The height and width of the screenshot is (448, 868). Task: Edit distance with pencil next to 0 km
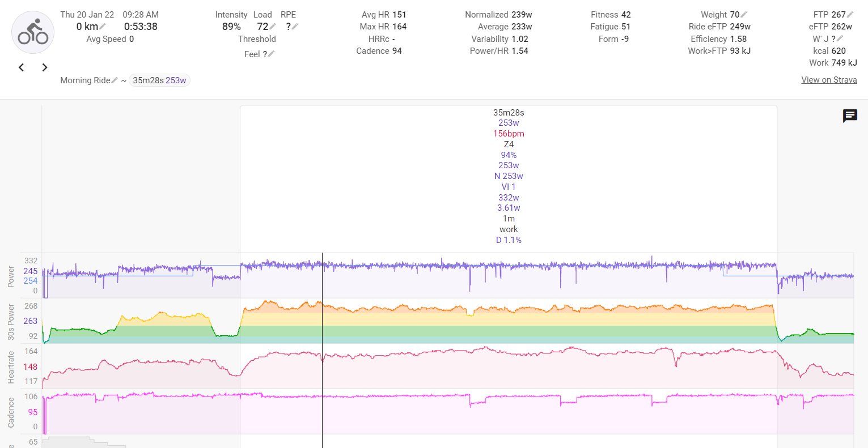point(103,27)
